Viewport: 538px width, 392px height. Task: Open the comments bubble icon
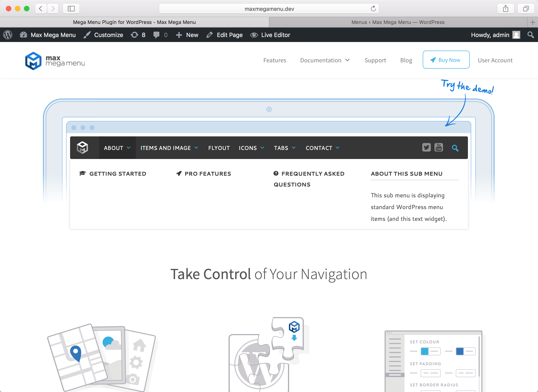pyautogui.click(x=156, y=35)
